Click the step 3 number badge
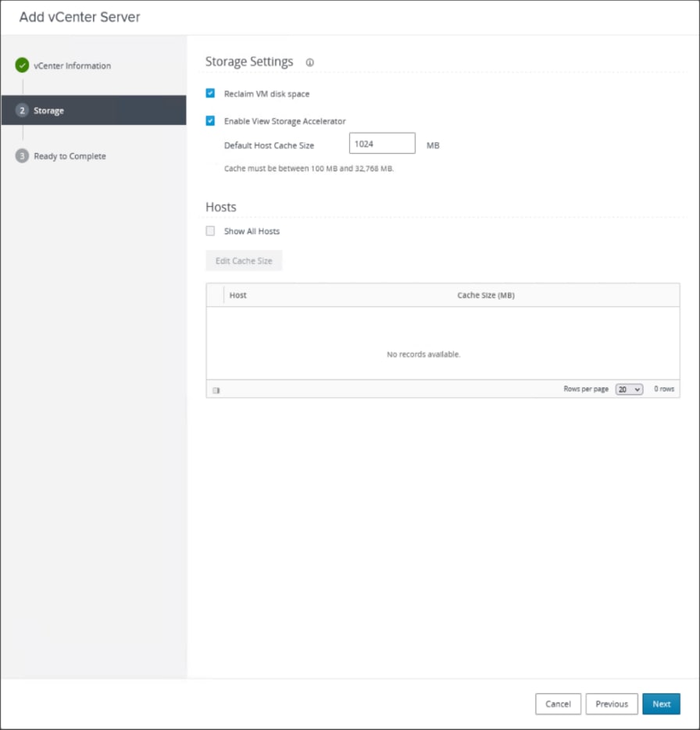The width and height of the screenshot is (700, 730). click(22, 155)
